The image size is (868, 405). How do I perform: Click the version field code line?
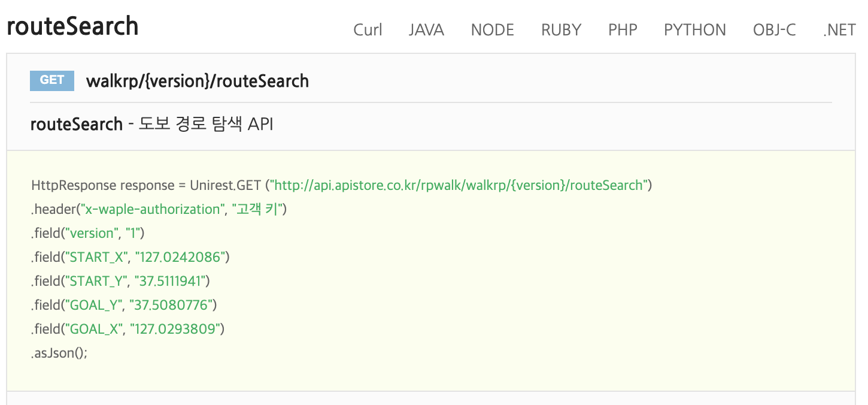click(x=88, y=233)
